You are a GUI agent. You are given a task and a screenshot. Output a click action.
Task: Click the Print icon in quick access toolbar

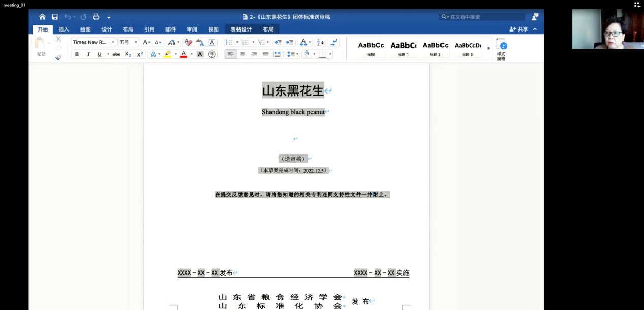pos(96,17)
